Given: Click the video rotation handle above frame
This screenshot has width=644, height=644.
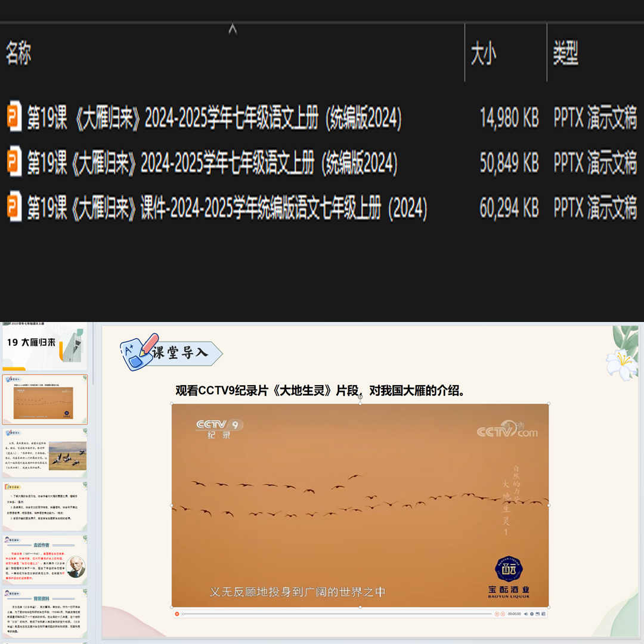Looking at the screenshot, I should click(360, 397).
